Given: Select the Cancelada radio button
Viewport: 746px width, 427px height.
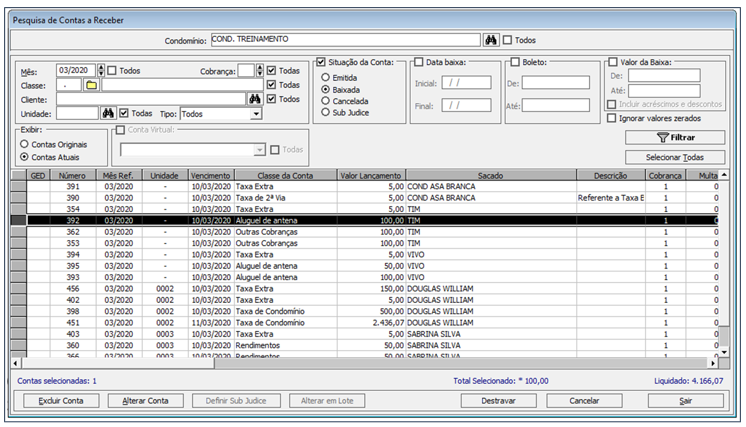Looking at the screenshot, I should point(326,101).
